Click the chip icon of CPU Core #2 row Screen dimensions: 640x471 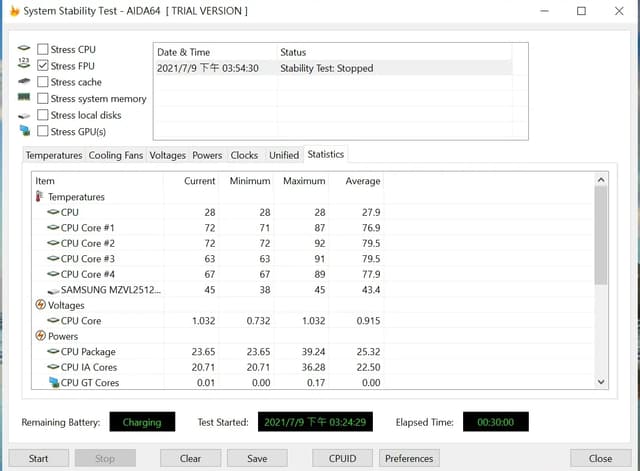coord(53,243)
